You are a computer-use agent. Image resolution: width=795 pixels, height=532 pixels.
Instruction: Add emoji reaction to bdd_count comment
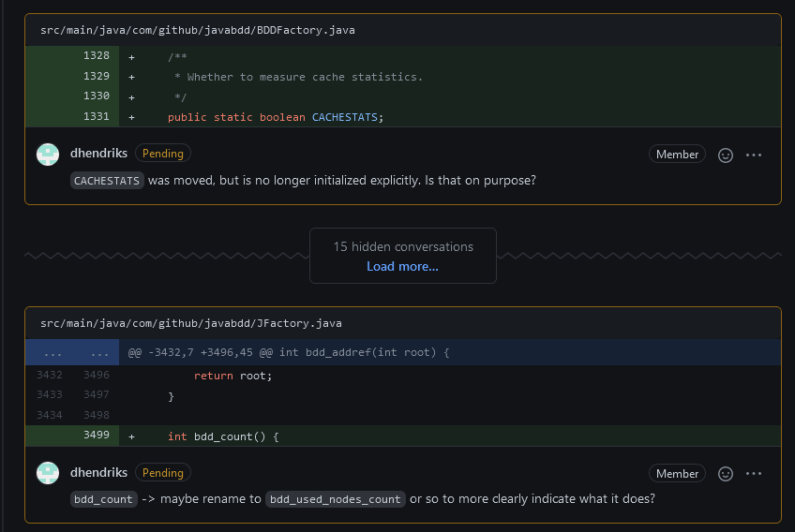point(725,474)
